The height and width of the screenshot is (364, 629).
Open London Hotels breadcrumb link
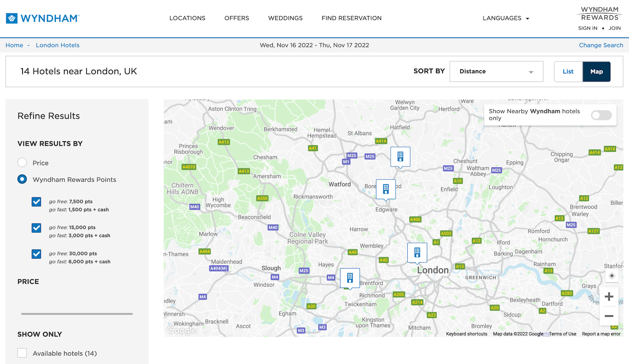[x=58, y=45]
